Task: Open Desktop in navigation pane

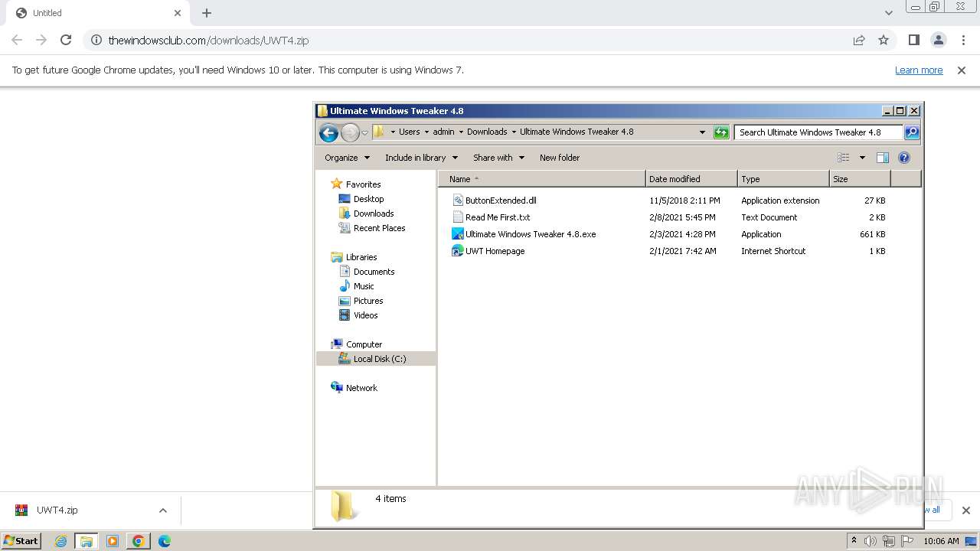Action: click(368, 199)
